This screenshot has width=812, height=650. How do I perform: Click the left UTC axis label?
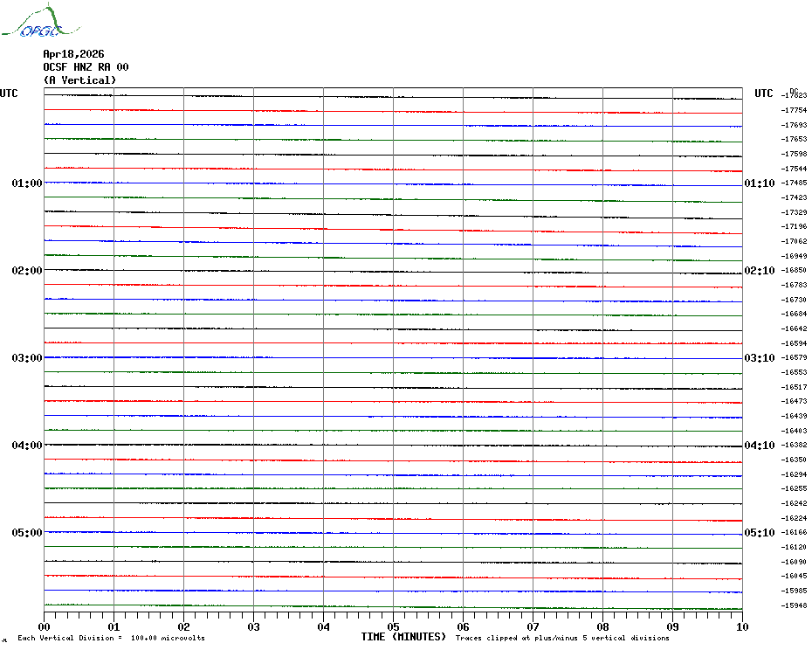(9, 93)
